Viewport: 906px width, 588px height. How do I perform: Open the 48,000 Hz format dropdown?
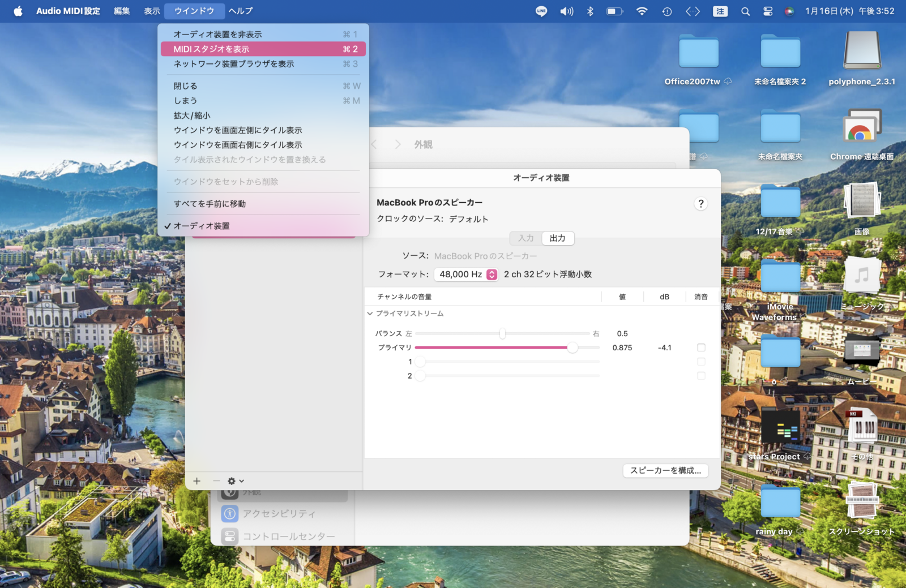466,274
